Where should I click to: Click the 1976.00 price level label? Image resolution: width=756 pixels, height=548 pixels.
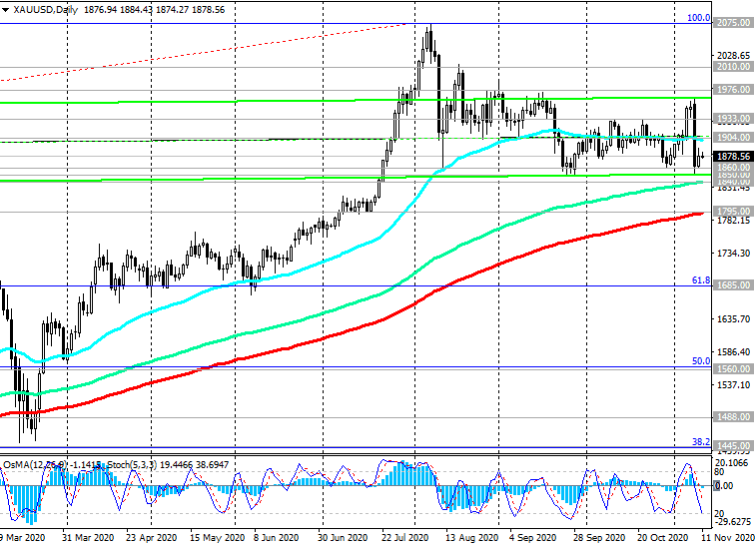click(x=734, y=89)
